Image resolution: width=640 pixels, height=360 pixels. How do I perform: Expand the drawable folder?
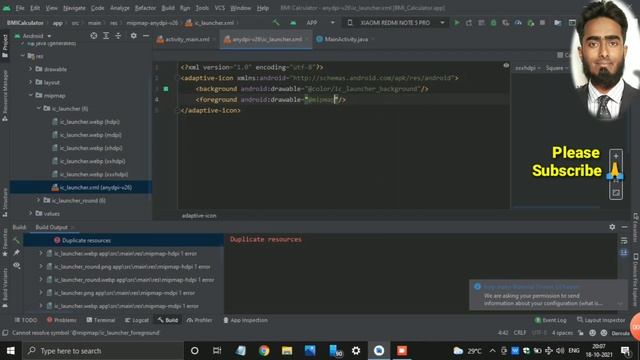[31, 69]
